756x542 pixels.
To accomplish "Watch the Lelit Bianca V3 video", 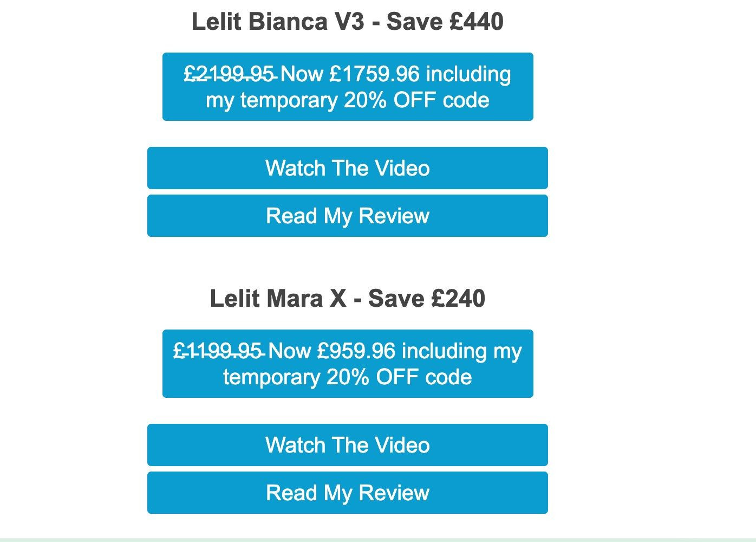I will tap(348, 168).
